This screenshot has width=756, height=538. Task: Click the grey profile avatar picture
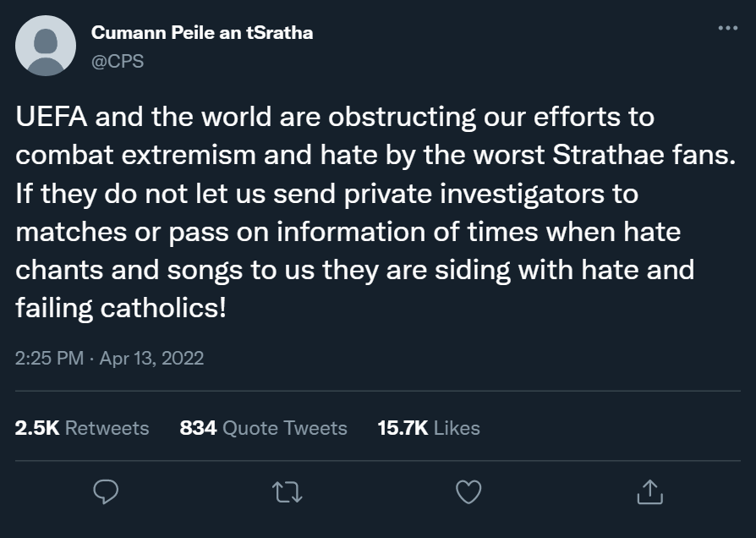click(x=46, y=46)
